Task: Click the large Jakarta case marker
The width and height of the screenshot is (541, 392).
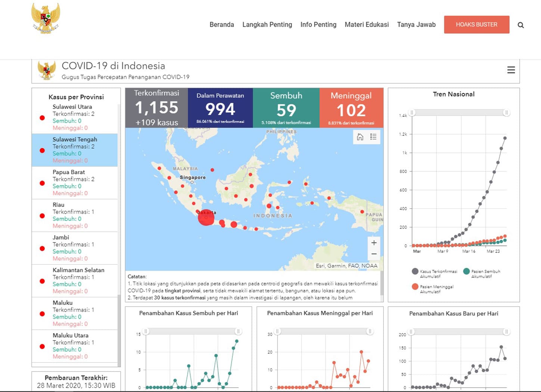Action: [206, 218]
